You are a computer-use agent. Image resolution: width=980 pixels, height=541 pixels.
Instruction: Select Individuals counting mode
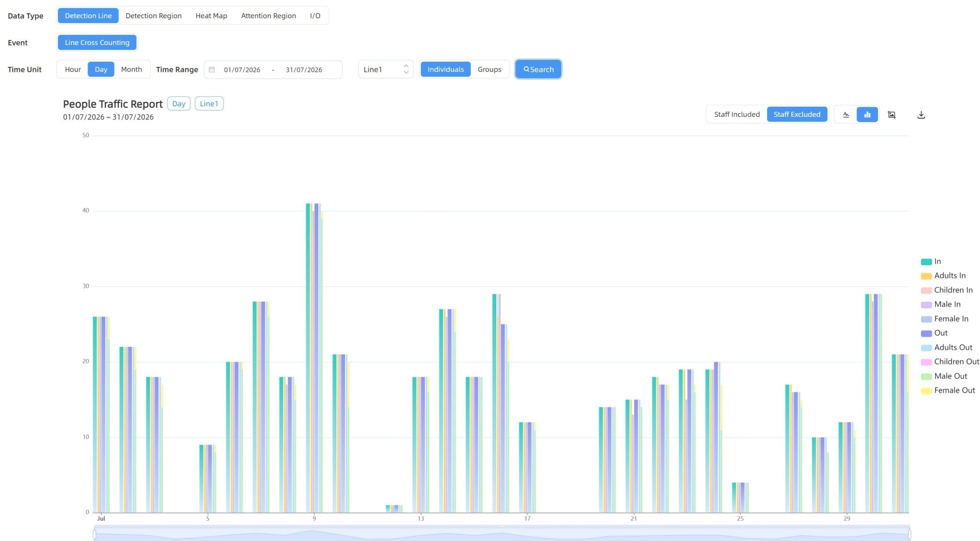click(445, 69)
